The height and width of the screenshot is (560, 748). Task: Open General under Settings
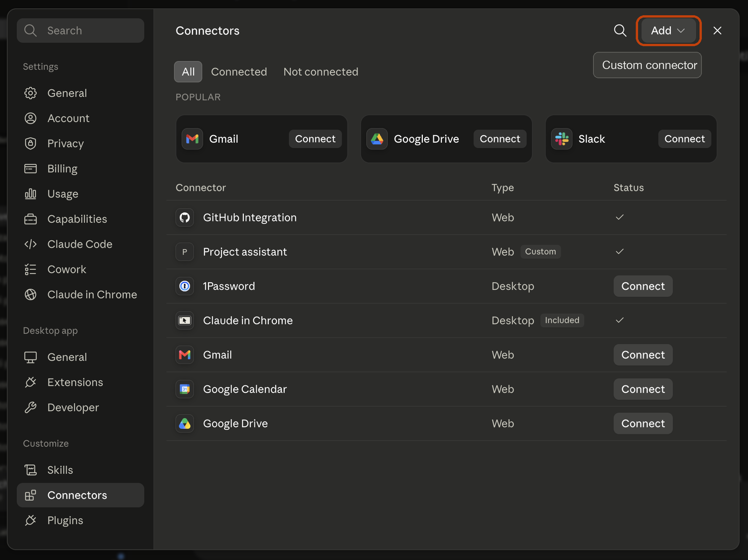pyautogui.click(x=80, y=93)
